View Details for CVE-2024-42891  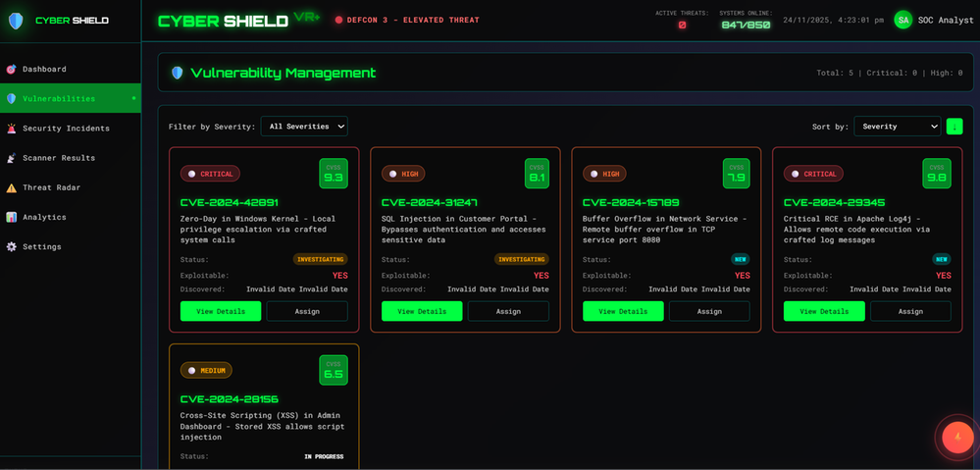tap(221, 311)
